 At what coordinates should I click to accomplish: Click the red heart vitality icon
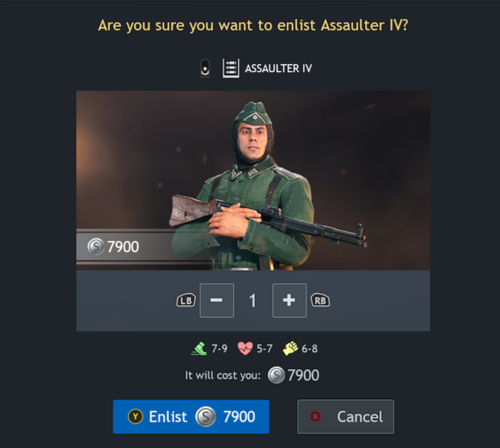click(x=245, y=348)
